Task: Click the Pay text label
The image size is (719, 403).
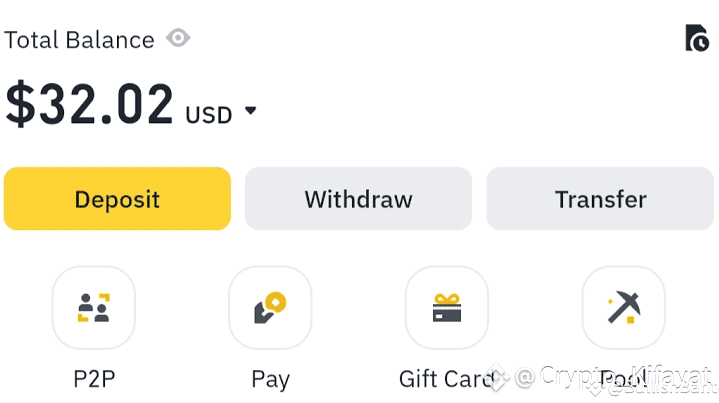Action: click(x=271, y=380)
